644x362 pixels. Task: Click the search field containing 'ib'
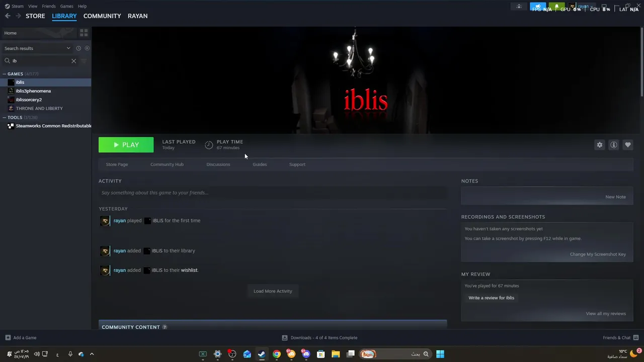40,61
